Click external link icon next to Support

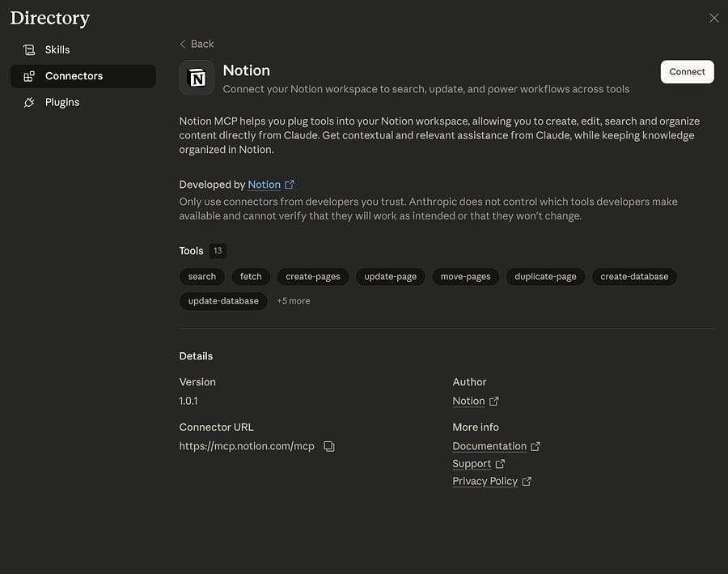click(500, 464)
